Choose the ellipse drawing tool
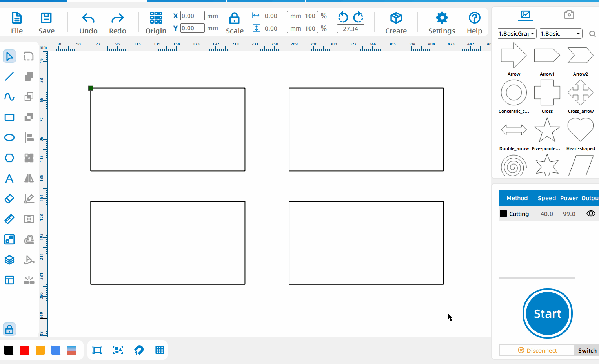 [x=9, y=138]
